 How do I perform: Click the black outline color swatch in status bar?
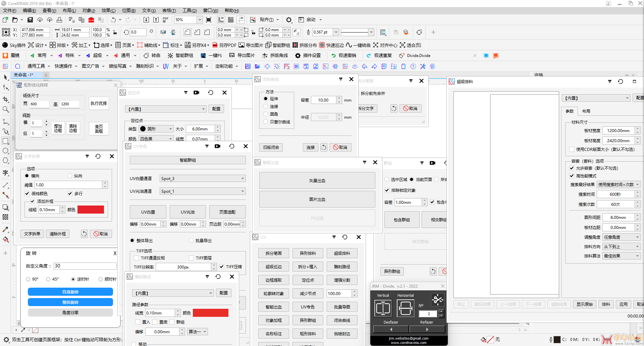tap(557, 340)
